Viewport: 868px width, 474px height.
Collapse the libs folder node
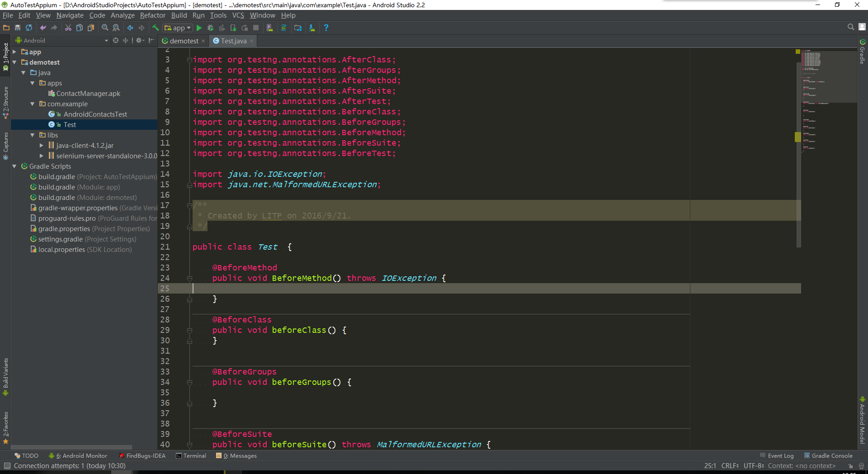click(33, 135)
